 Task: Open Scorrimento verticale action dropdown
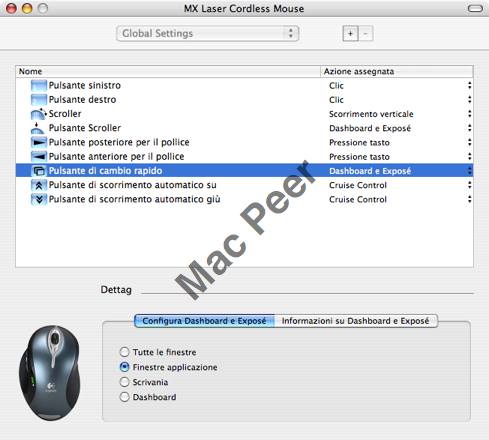[x=469, y=114]
